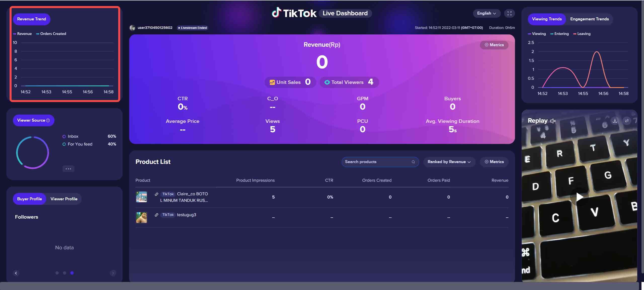644x290 pixels.
Task: Switch to the Viewer Profile tab
Action: point(64,199)
